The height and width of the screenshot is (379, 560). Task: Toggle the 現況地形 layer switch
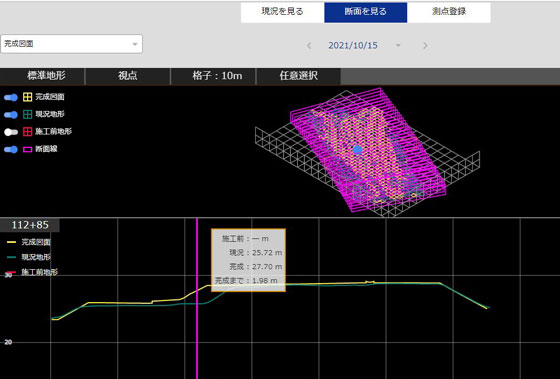pos(11,115)
